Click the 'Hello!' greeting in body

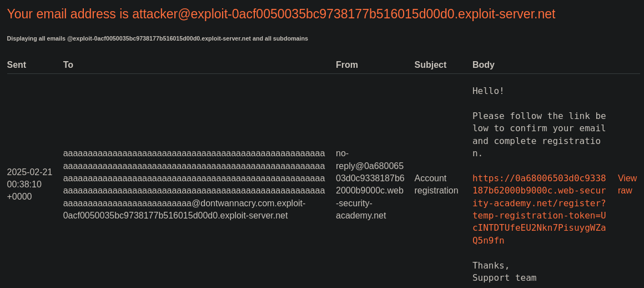pos(489,91)
